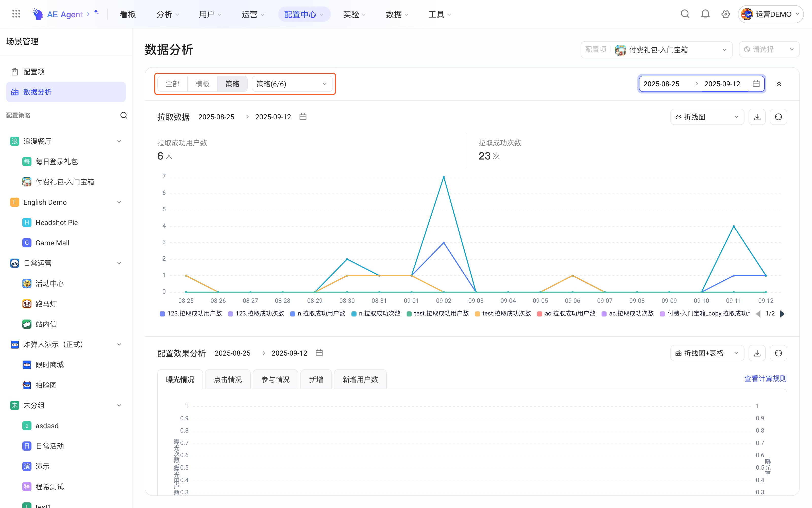
Task: Download the 配置效果分析 chart
Action: pos(757,353)
